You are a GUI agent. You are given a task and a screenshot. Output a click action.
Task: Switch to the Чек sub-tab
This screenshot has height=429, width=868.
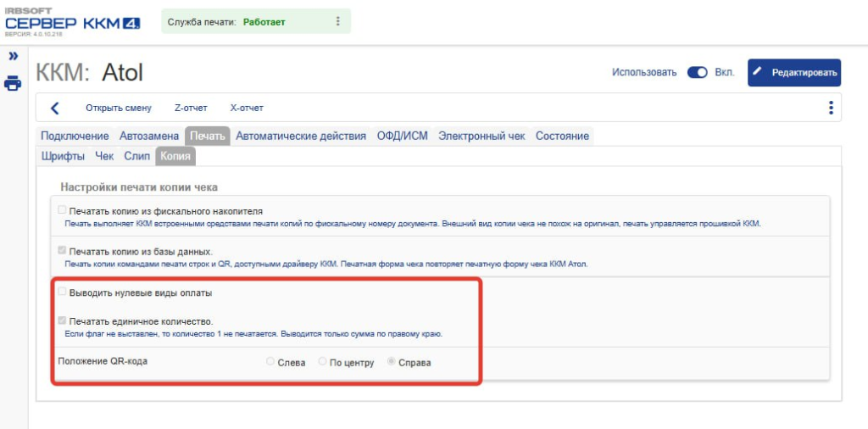coord(104,156)
